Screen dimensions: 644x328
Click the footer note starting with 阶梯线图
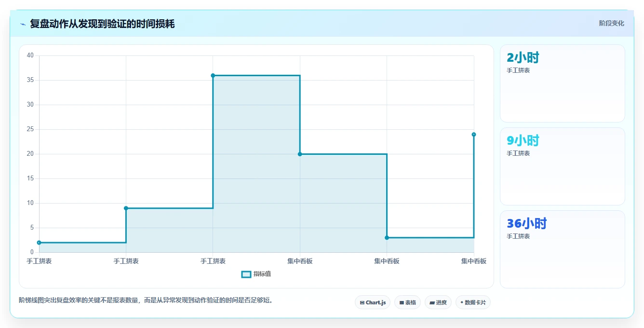[146, 300]
